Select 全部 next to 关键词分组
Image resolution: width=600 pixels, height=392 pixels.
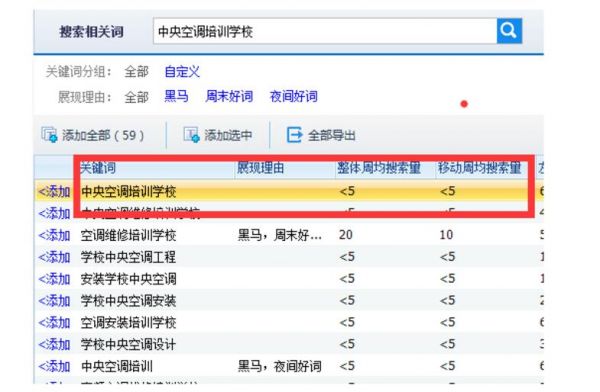(x=136, y=72)
